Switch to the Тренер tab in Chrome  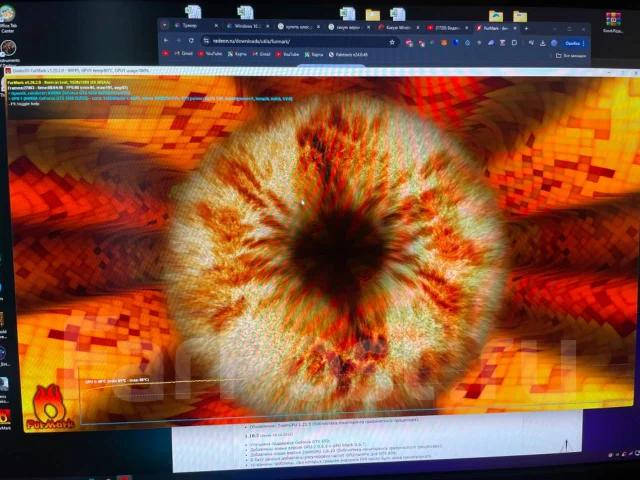coord(197,25)
